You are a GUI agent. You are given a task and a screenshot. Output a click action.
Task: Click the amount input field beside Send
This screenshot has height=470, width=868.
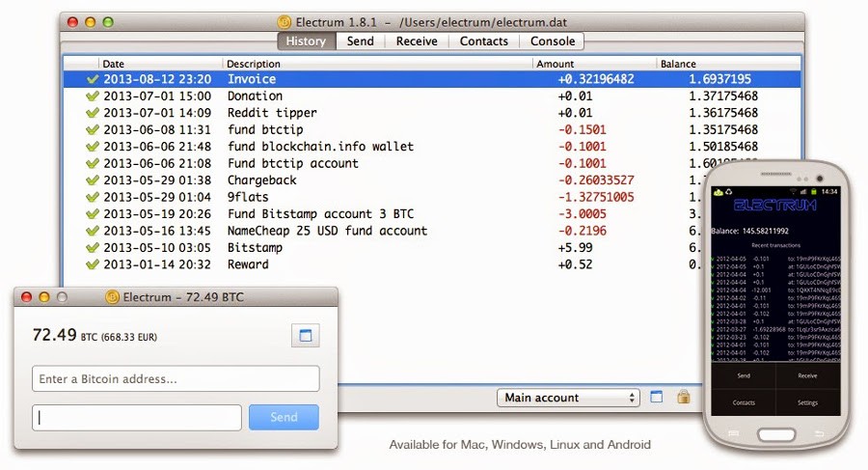pyautogui.click(x=137, y=417)
